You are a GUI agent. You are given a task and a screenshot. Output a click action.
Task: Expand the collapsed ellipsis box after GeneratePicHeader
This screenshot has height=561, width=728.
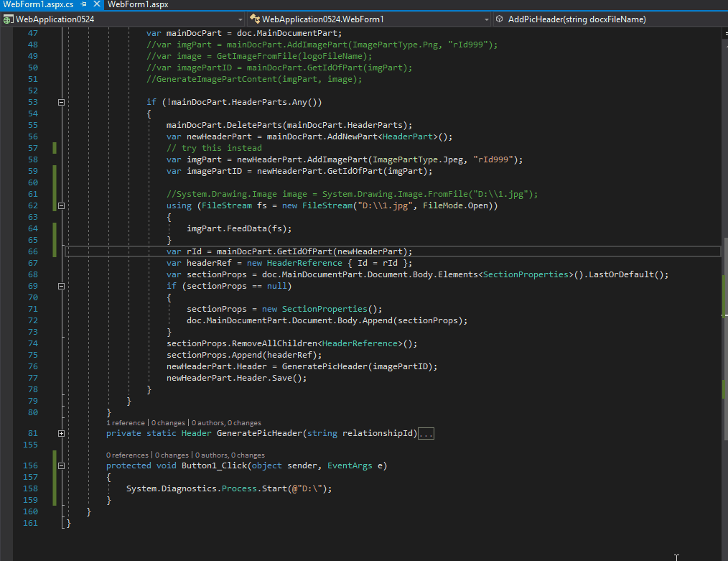pos(426,434)
